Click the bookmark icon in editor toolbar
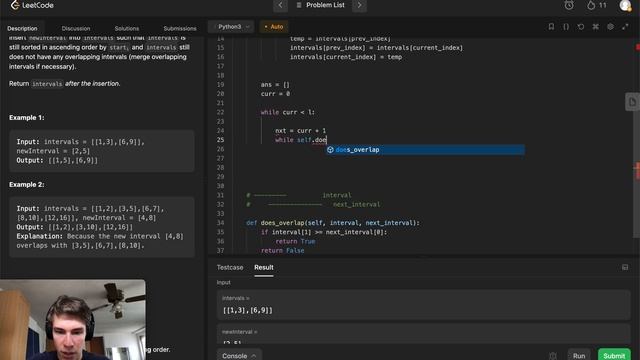Viewport: 640px width, 360px height. click(x=551, y=27)
